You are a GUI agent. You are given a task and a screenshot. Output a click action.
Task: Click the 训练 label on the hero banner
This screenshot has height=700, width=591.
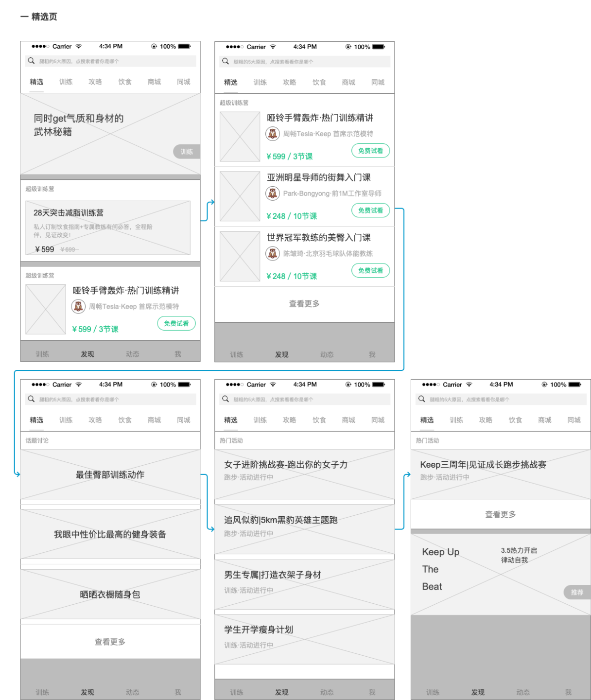point(187,151)
